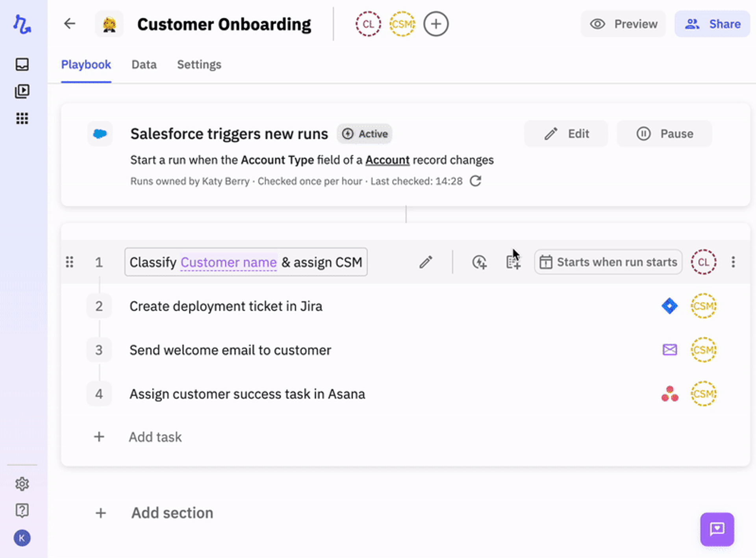Toggle Preview mode with eye icon
The height and width of the screenshot is (558, 756).
(623, 24)
